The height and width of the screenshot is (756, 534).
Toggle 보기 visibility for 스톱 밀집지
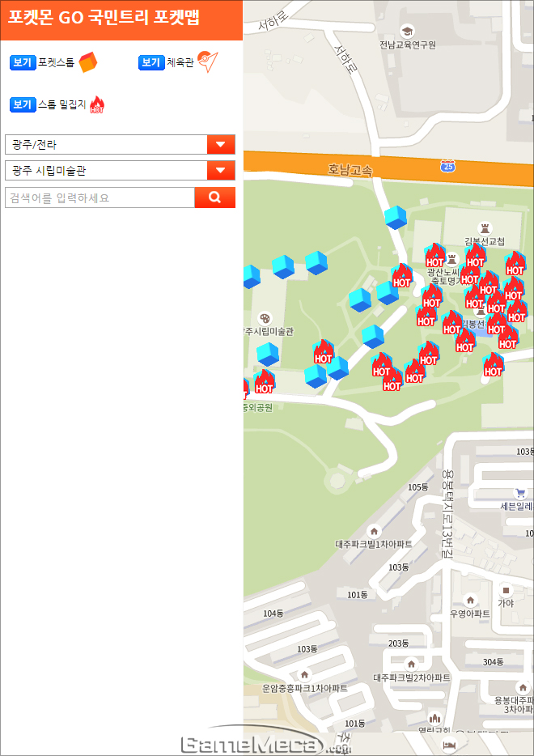pos(23,104)
